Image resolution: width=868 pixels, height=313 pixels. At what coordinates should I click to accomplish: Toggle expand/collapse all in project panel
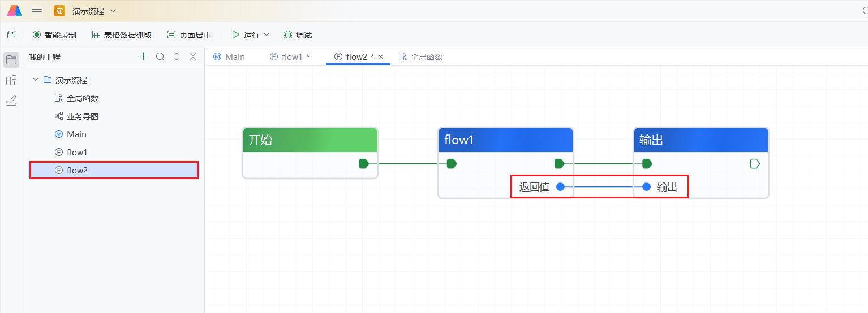pyautogui.click(x=177, y=56)
